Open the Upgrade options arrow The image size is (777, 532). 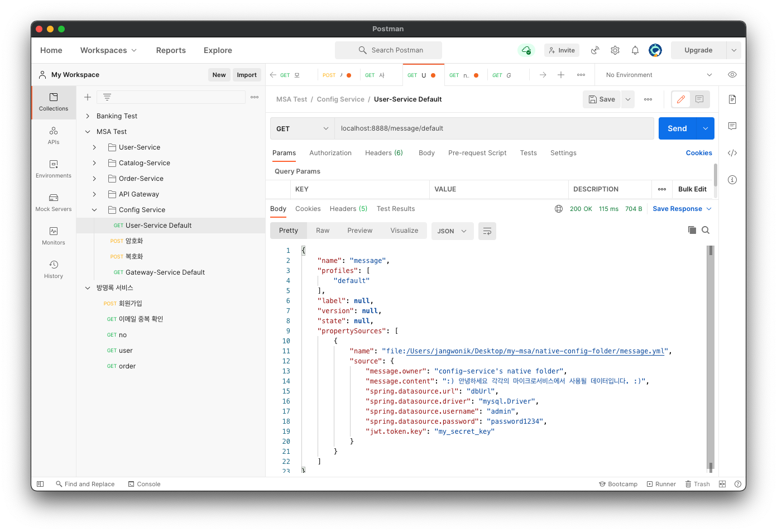click(734, 50)
